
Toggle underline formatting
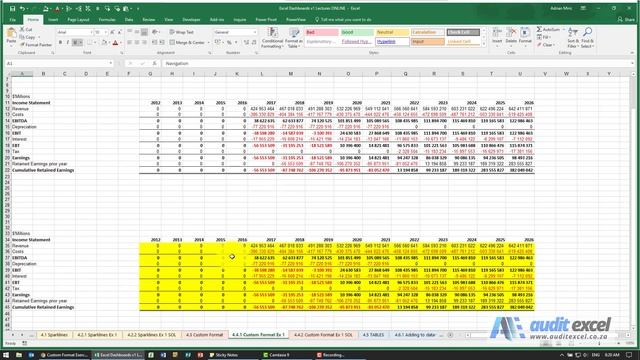tap(76, 42)
